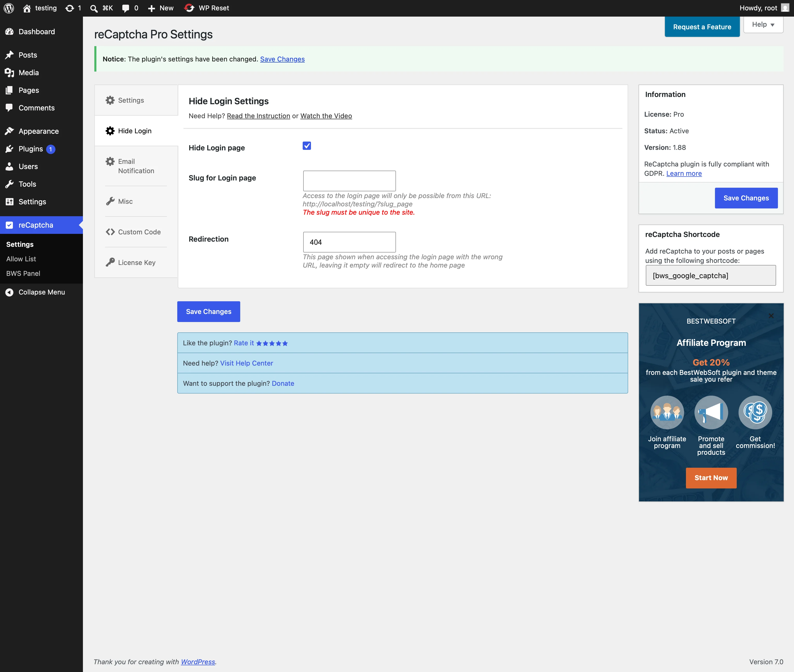794x672 pixels.
Task: Close the BestWebSoft affiliate banner
Action: click(771, 316)
